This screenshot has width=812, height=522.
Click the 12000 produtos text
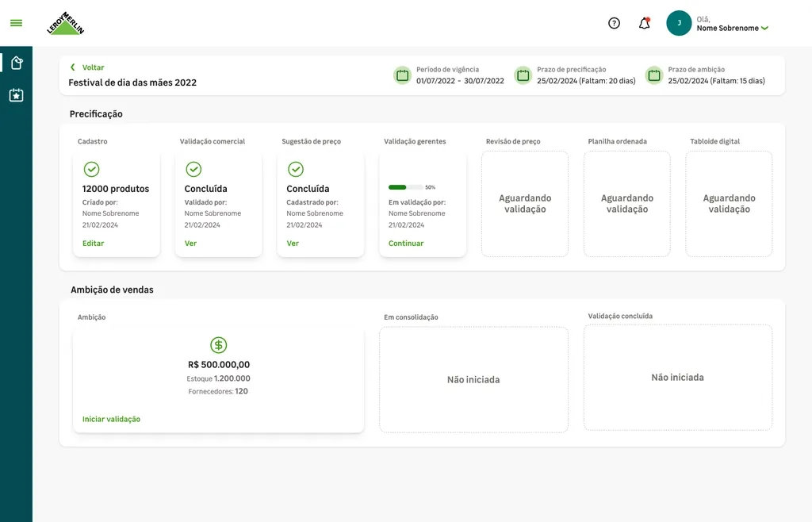tap(116, 189)
